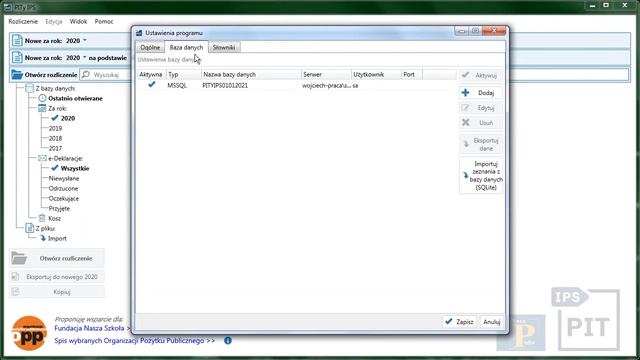Screen dimensions: 640x360
Task: Click the envelope icon beside e-Deklaracje
Action: pos(42,158)
